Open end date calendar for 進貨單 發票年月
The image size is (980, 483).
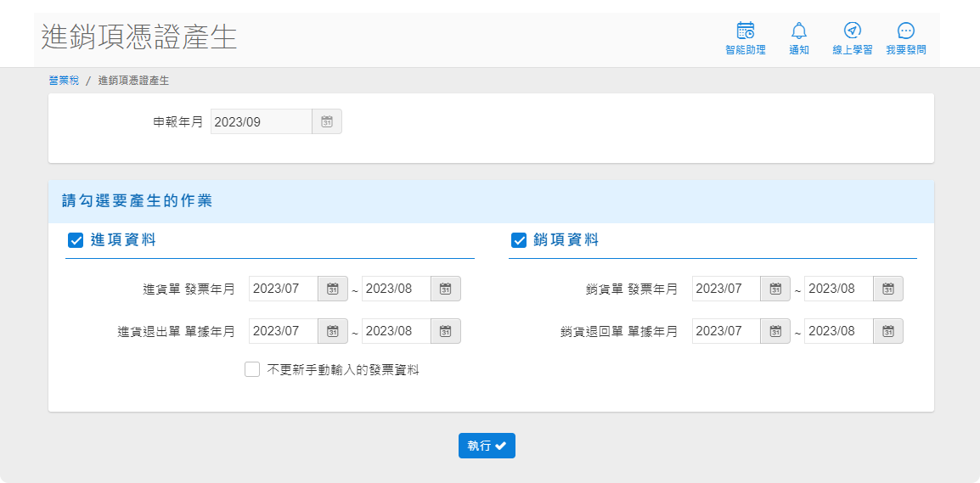pos(445,289)
